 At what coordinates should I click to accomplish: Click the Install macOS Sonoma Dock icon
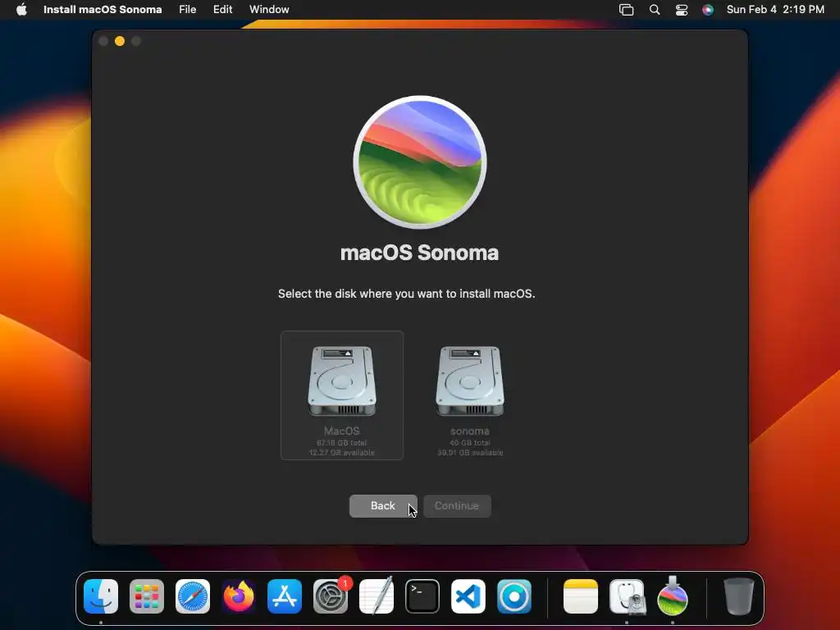point(673,596)
